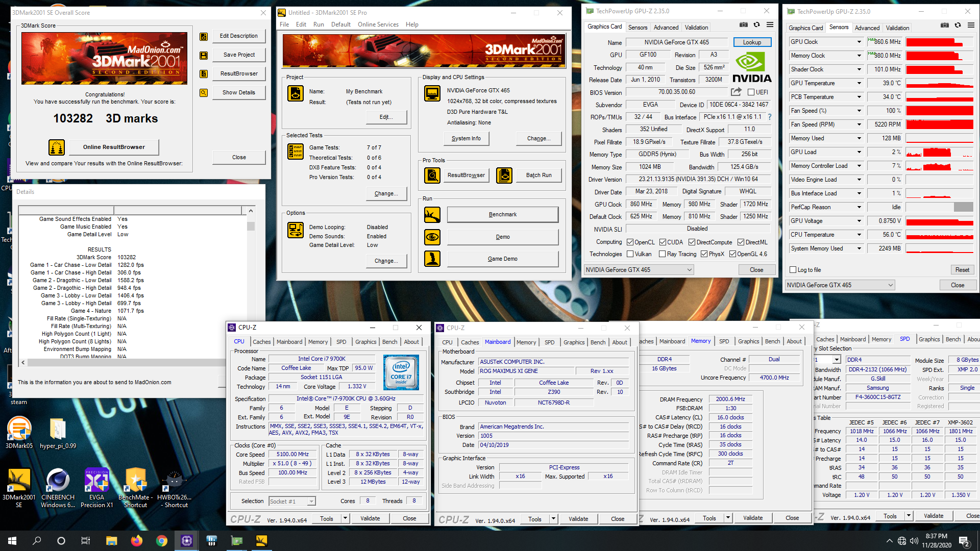Open the File menu in 3DMark2001 SE Pro
Image resolution: width=980 pixels, height=551 pixels.
tap(284, 24)
